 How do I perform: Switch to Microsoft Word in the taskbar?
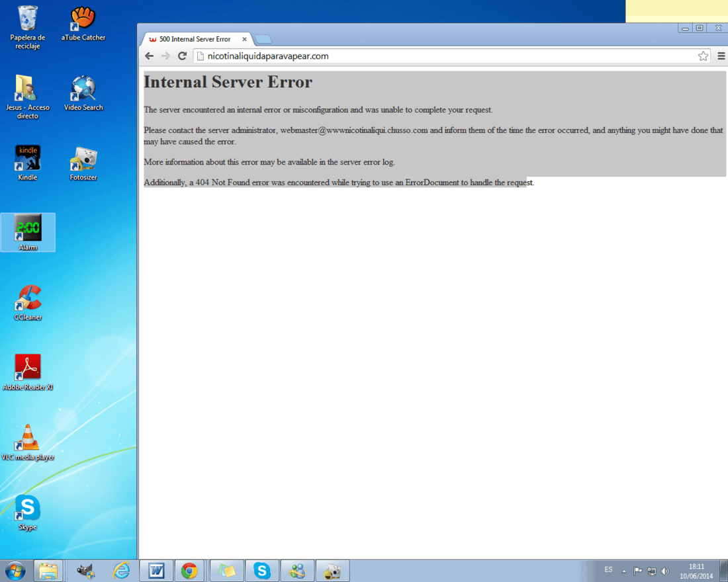click(156, 571)
